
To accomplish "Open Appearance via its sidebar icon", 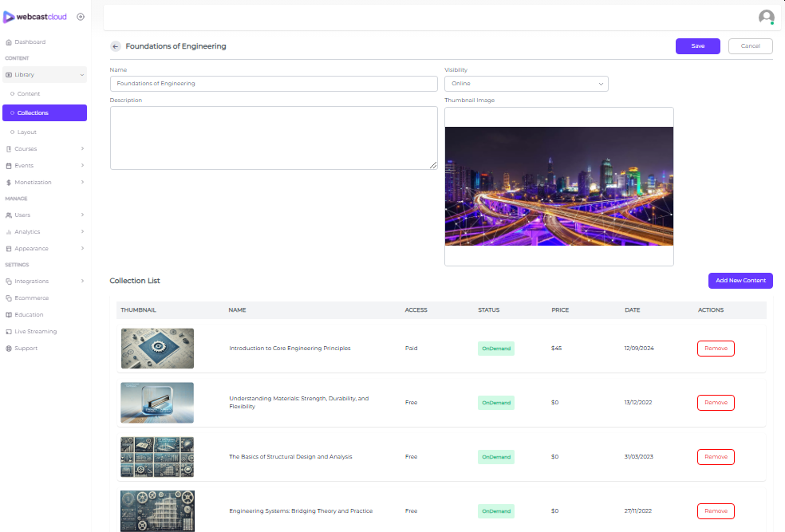I will pos(10,248).
